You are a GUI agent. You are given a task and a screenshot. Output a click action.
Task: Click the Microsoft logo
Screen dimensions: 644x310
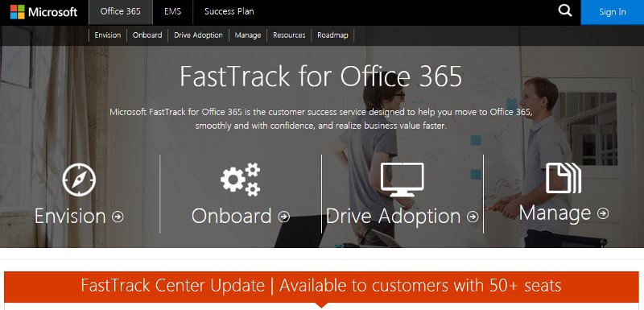[44, 12]
